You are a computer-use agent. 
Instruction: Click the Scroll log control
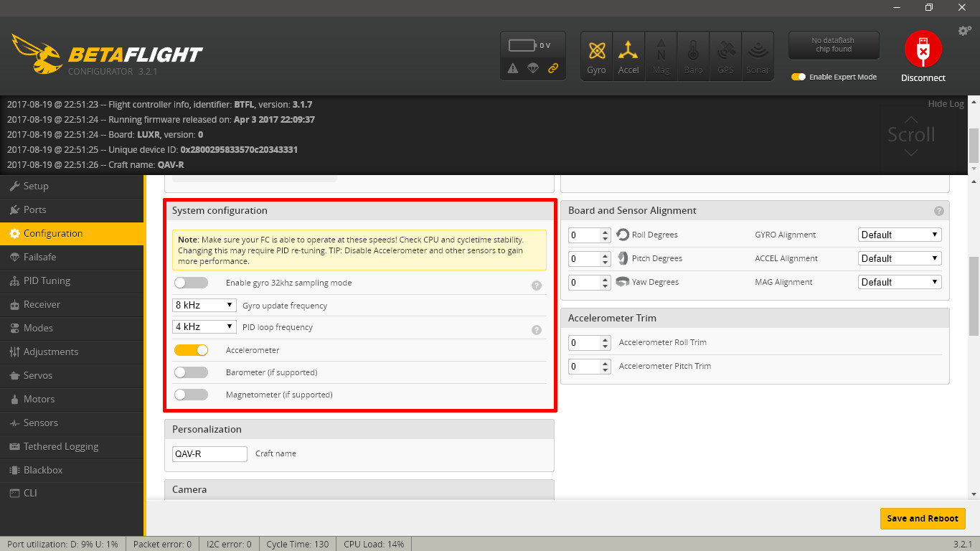coord(911,134)
